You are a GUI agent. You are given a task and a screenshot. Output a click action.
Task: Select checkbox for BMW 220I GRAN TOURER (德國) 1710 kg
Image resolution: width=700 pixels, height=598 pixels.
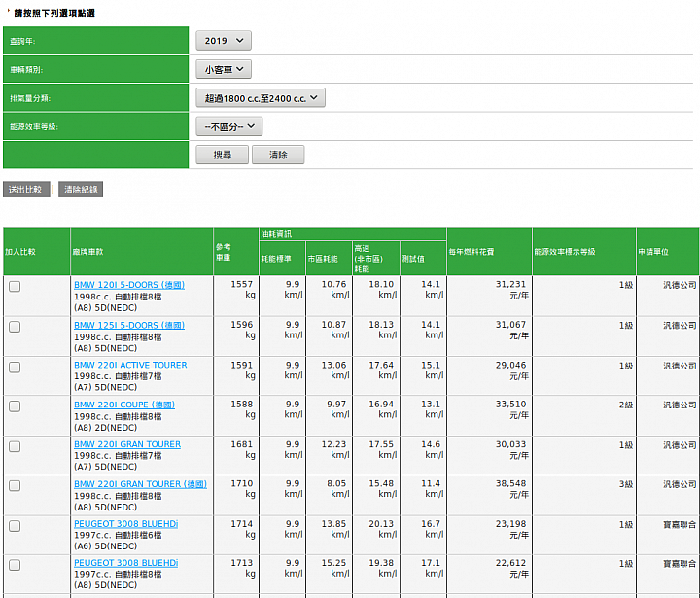[15, 485]
